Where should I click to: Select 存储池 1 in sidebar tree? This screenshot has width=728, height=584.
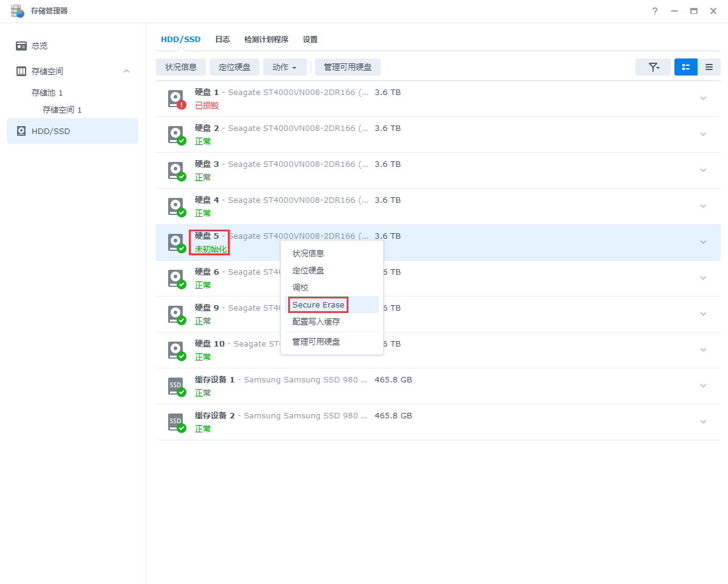point(48,93)
